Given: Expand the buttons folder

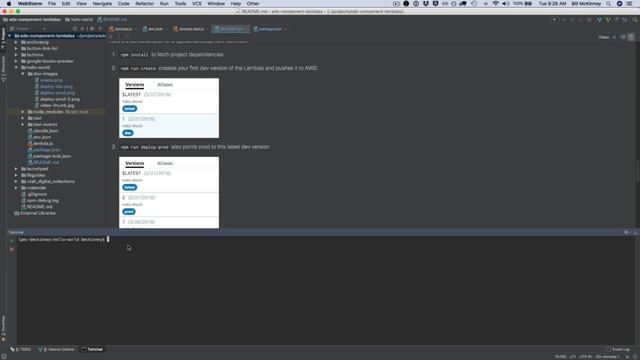Looking at the screenshot, I should coord(16,55).
